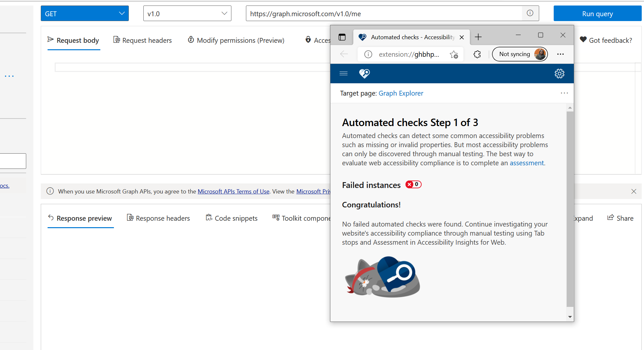Open browser Settings and more menu
This screenshot has width=644, height=350.
pyautogui.click(x=561, y=54)
